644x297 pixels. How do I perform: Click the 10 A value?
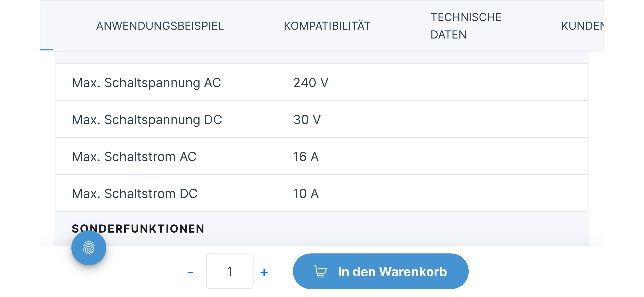point(306,194)
